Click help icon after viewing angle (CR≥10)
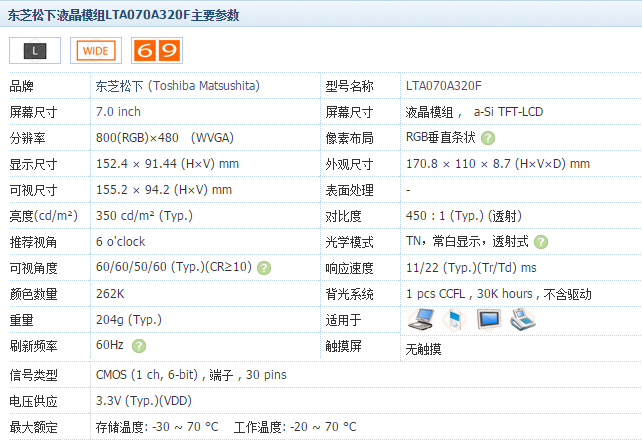This screenshot has width=642, height=442. [x=264, y=268]
